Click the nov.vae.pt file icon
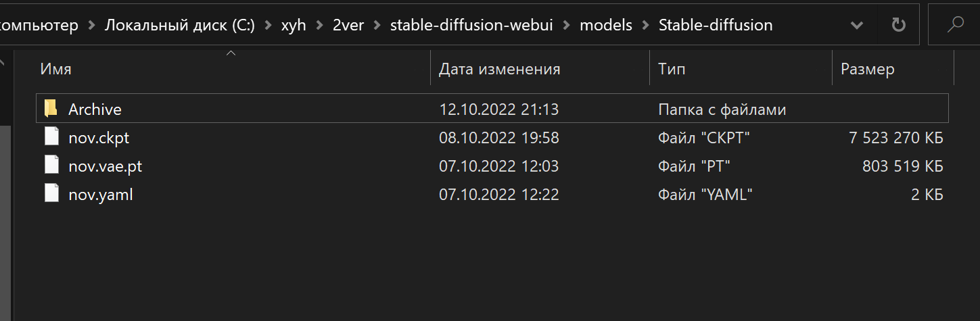The width and height of the screenshot is (980, 321). (x=51, y=166)
